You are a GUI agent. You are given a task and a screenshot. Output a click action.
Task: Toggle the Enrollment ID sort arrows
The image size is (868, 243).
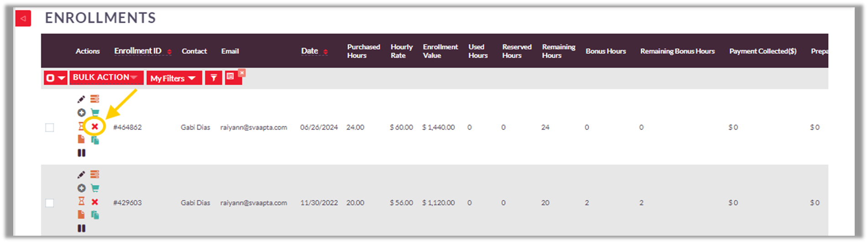[x=169, y=52]
